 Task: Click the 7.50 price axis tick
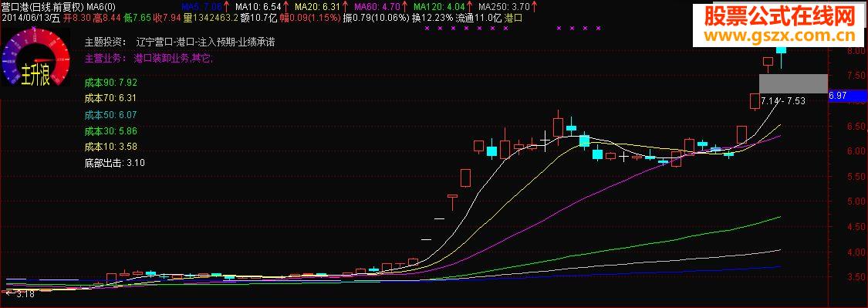tap(857, 76)
